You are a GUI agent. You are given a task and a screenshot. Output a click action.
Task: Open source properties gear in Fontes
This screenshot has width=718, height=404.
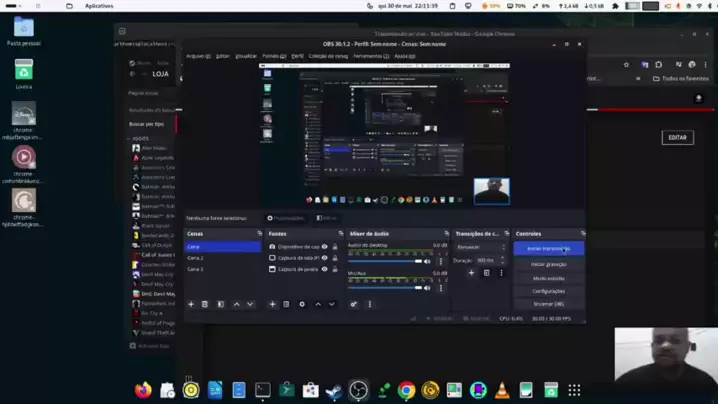click(x=302, y=304)
